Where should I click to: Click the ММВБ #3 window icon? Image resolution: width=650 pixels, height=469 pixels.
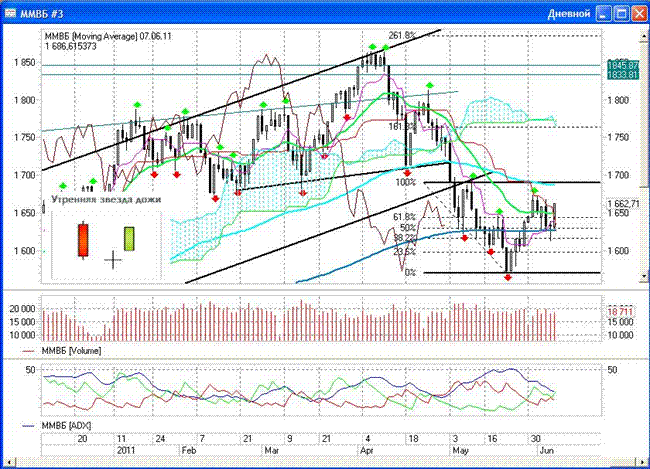coord(10,13)
